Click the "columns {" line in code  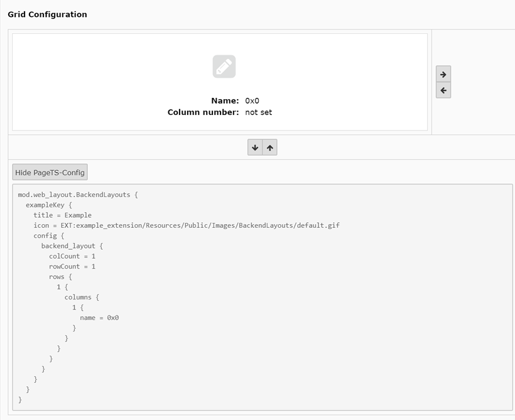point(82,297)
